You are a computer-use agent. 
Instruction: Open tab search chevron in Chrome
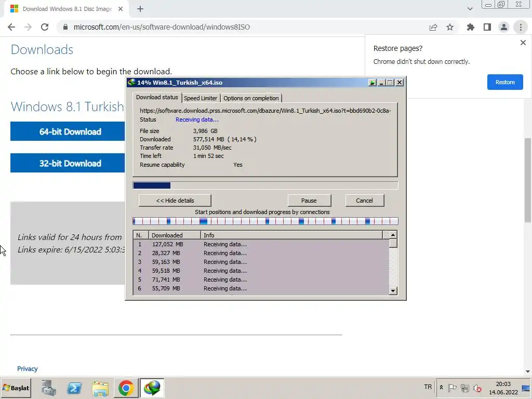tap(470, 9)
